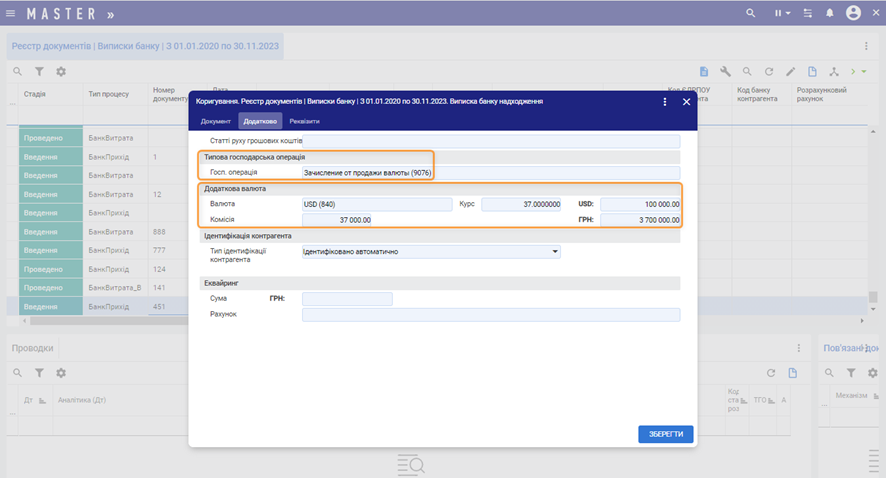Image resolution: width=886 pixels, height=478 pixels.
Task: Click the Еквайринг Рахунок field
Action: click(x=490, y=315)
